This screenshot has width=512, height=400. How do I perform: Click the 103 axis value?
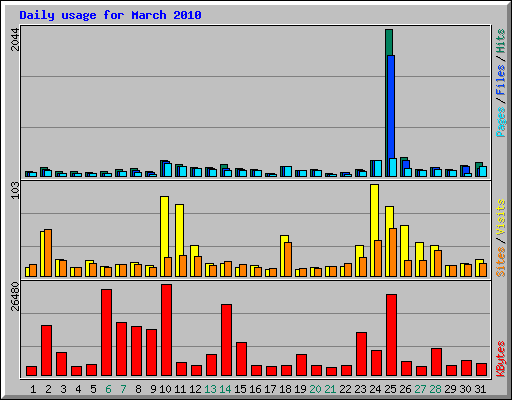point(15,191)
